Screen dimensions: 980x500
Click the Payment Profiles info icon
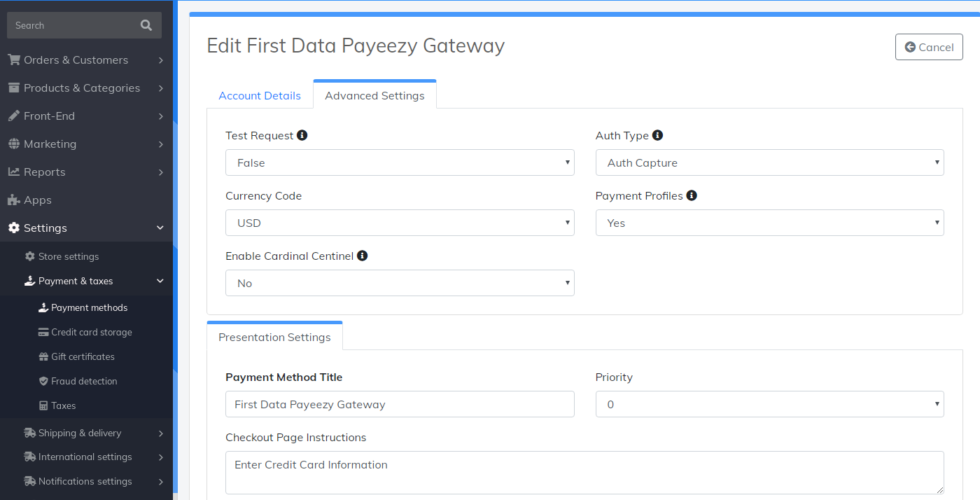tap(692, 195)
